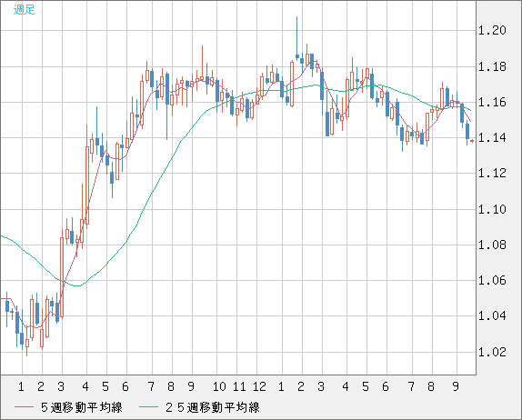Click the 25週移動平均線 legend label

tap(213, 407)
